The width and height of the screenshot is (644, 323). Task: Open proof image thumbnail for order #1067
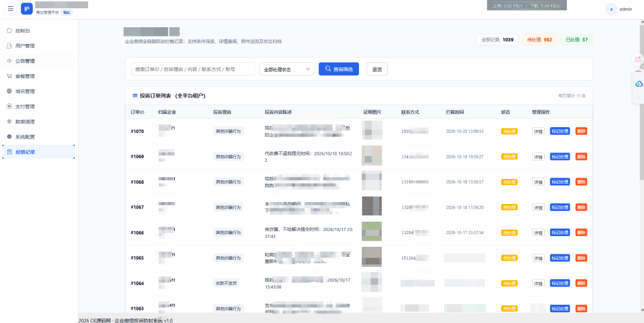(x=372, y=206)
